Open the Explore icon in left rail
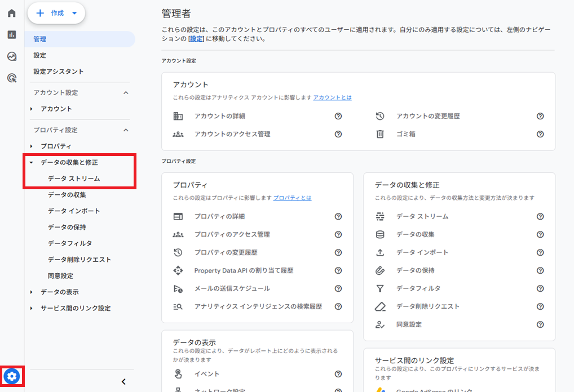This screenshot has width=574, height=392. [12, 56]
